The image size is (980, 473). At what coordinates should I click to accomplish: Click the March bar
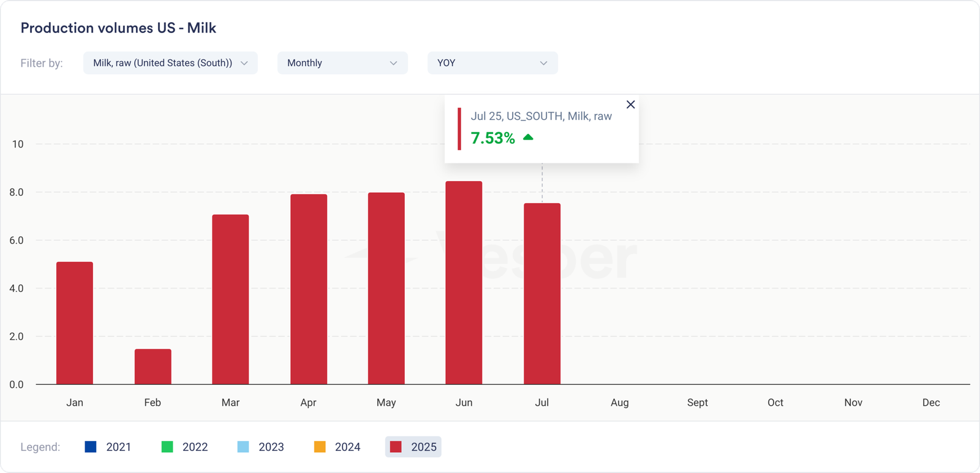pyautogui.click(x=230, y=299)
